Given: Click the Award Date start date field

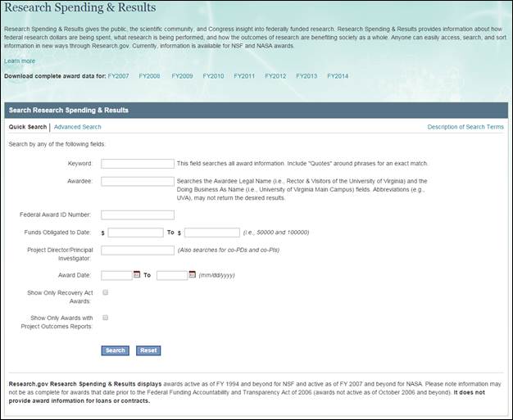Looking at the screenshot, I should [116, 275].
